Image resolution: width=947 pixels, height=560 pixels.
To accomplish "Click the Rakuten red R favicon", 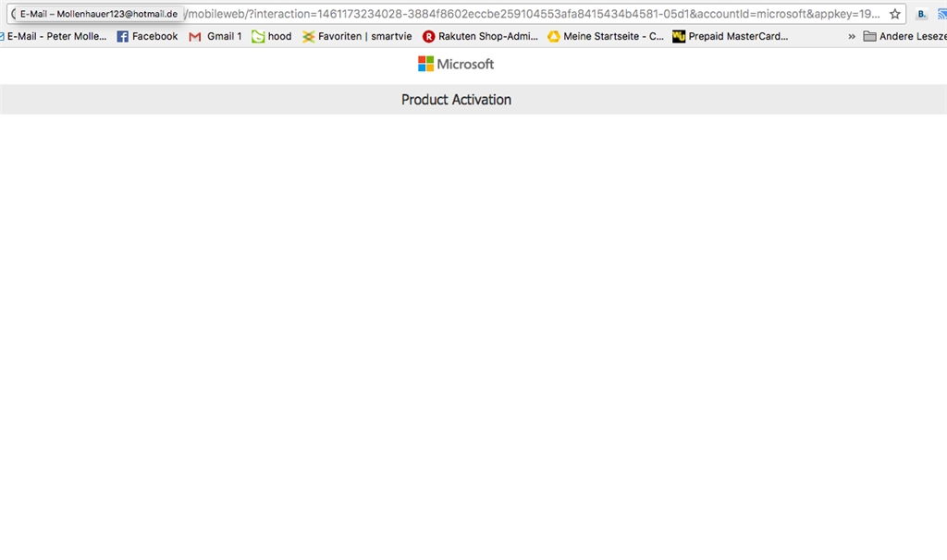I will tap(428, 37).
